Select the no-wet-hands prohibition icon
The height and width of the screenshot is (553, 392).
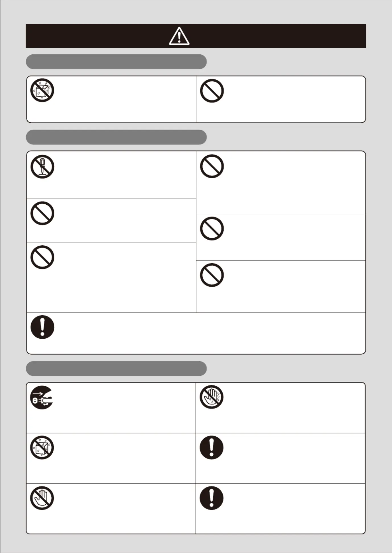pos(212,397)
